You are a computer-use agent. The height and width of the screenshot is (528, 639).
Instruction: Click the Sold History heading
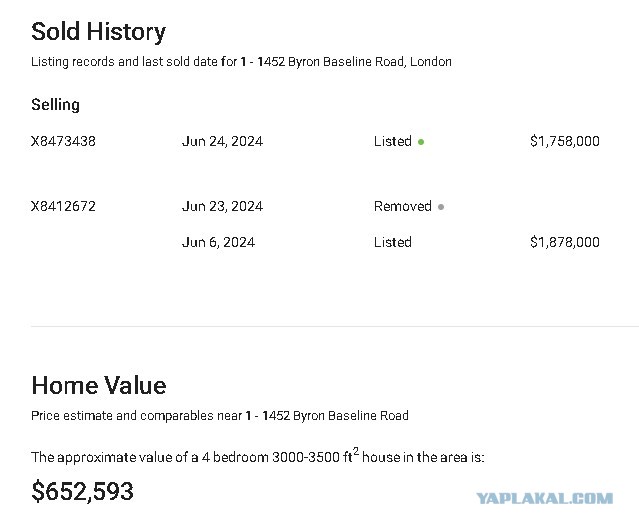tap(99, 32)
